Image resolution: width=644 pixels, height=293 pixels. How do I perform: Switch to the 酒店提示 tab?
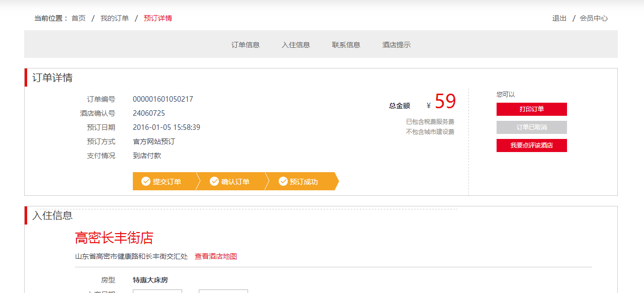pyautogui.click(x=396, y=45)
